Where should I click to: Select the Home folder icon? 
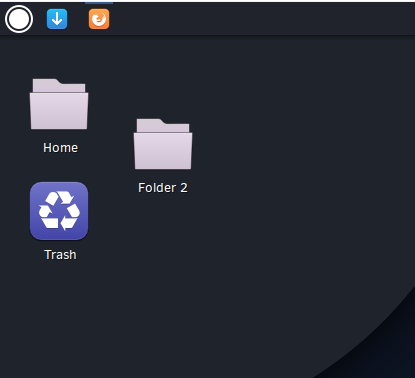coord(59,104)
